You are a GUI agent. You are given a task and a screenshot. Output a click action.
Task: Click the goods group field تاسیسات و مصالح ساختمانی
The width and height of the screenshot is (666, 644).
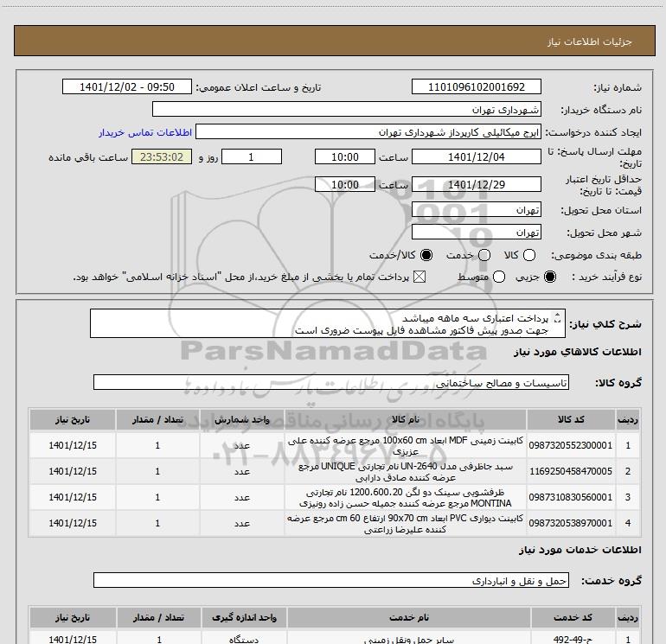331,382
